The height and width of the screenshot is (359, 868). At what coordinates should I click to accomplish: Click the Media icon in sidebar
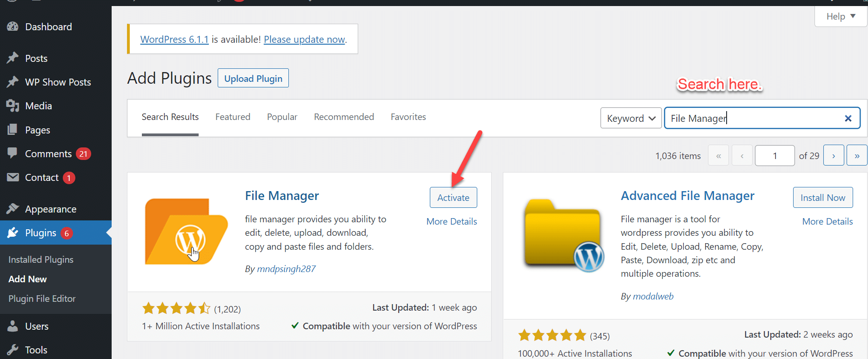coord(13,106)
